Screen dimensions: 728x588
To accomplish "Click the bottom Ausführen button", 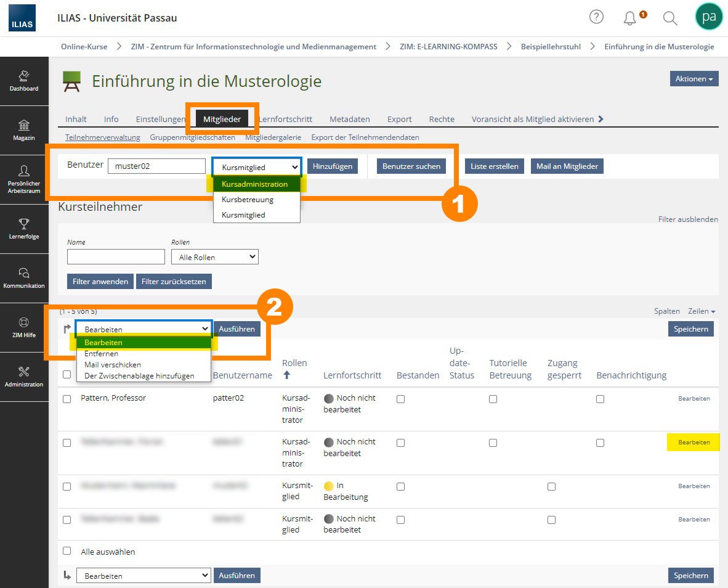I will click(x=237, y=575).
